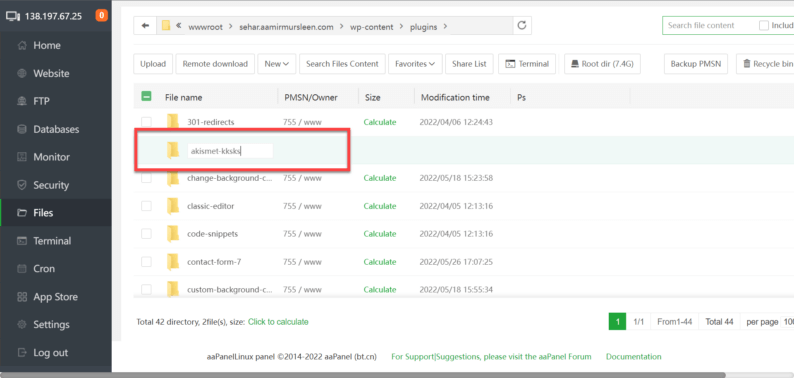Click the Backup PMSN button

pyautogui.click(x=696, y=64)
